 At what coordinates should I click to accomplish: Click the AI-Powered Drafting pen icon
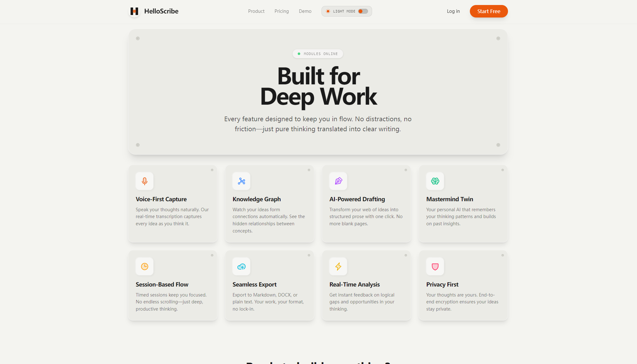pos(338,181)
